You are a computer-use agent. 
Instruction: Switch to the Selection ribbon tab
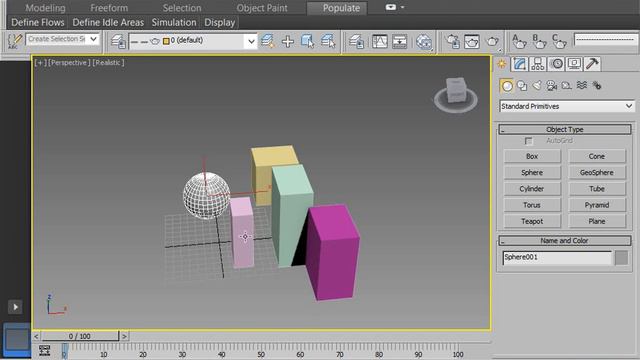(x=182, y=8)
